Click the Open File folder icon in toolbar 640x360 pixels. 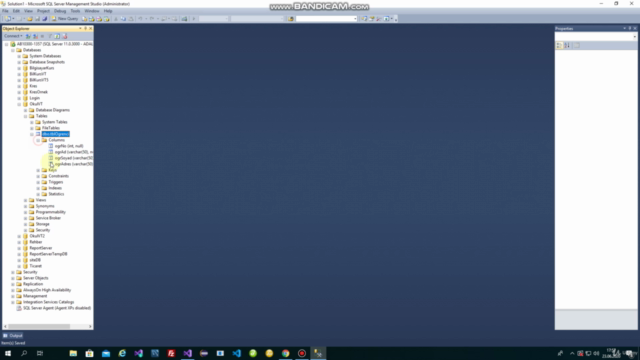[29, 19]
